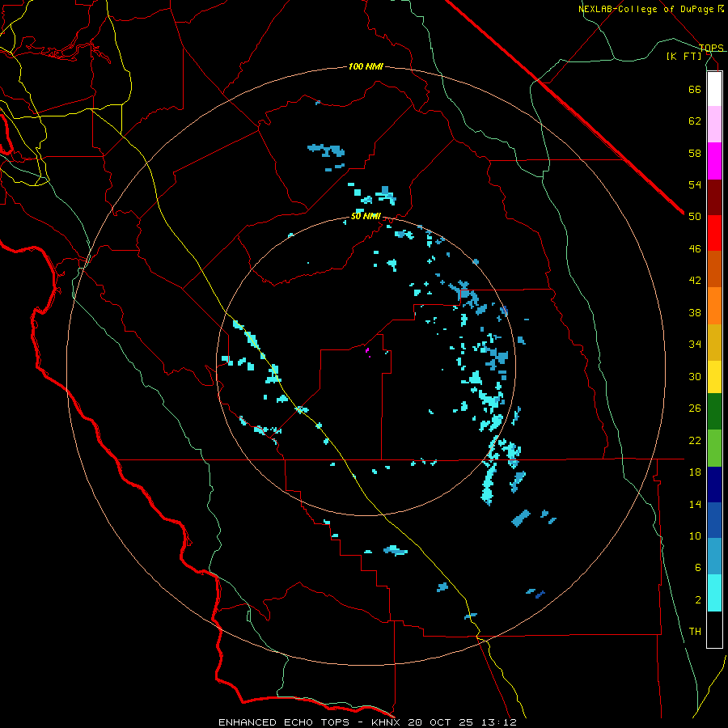
Task: Click the magenta legend swatch
Action: coord(714,161)
